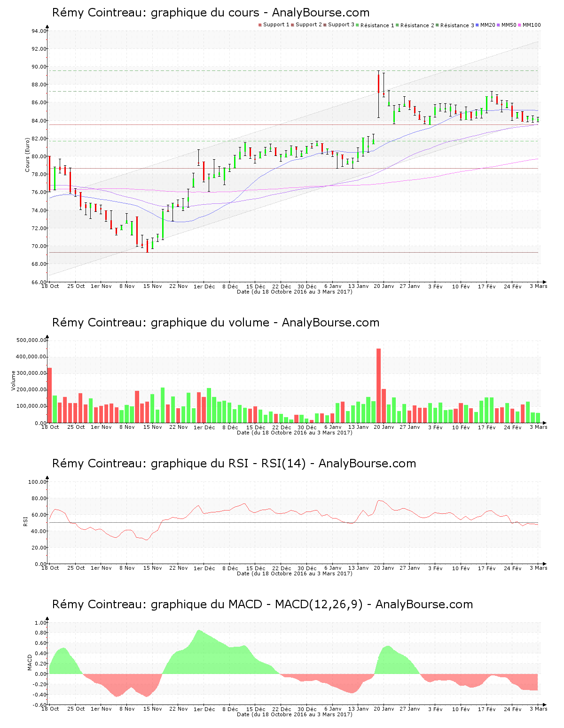The height and width of the screenshot is (728, 564).
Task: Click the -0.60 tick on MACD chart
Action: [39, 705]
